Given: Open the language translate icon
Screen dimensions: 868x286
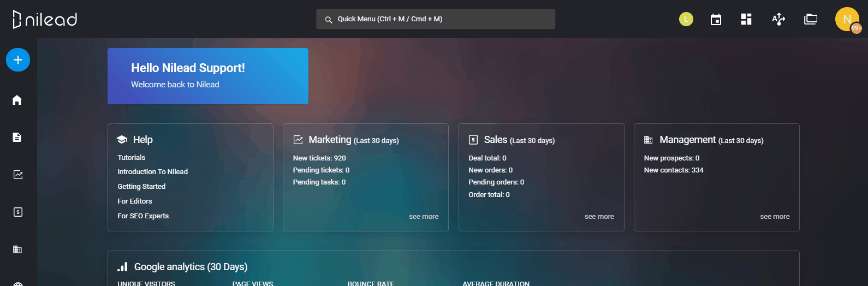Looking at the screenshot, I should pos(778,20).
